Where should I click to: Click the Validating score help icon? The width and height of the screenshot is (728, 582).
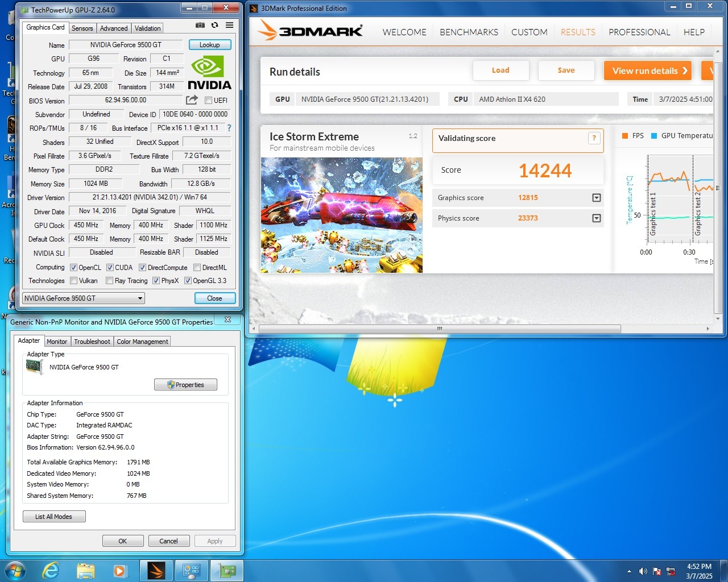tap(594, 138)
